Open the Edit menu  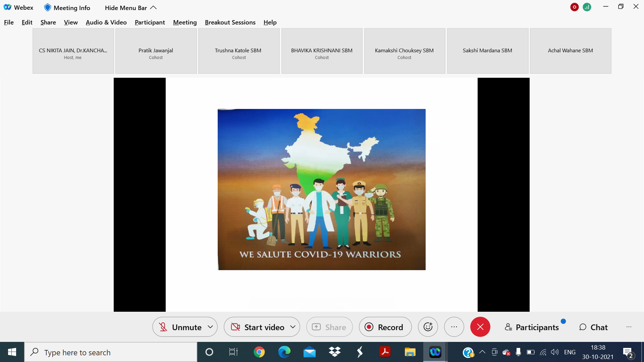pos(27,22)
